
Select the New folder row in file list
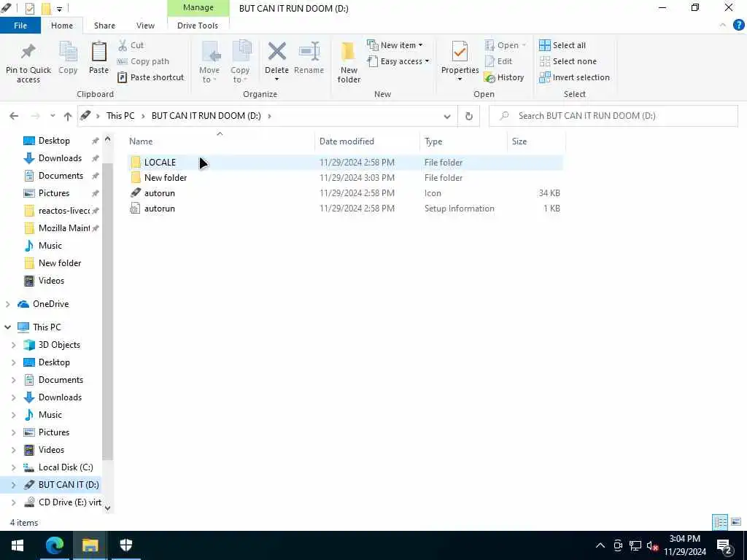[345, 178]
